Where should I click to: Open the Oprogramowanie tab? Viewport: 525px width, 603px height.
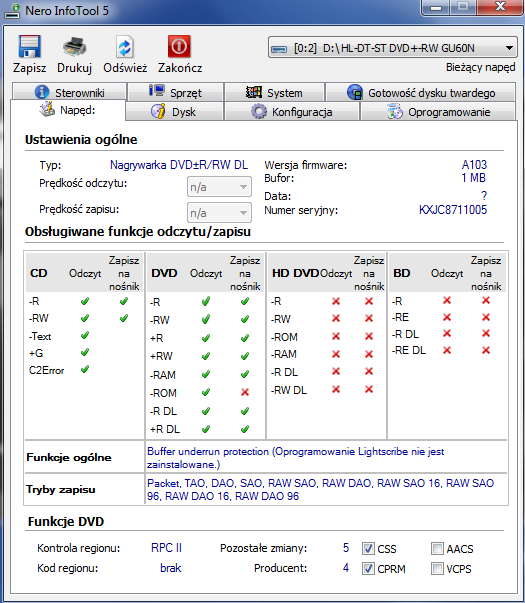tap(438, 112)
